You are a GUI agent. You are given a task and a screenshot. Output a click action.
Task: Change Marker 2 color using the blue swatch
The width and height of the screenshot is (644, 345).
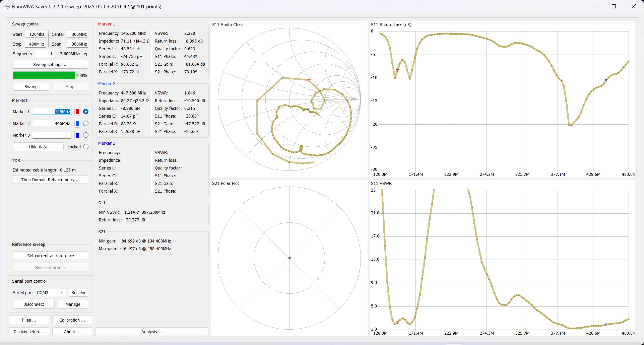77,123
